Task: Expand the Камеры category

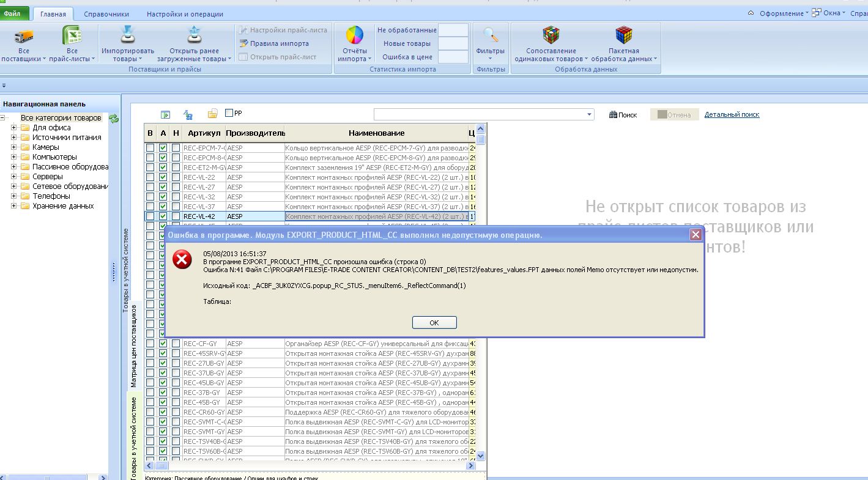Action: [14, 147]
